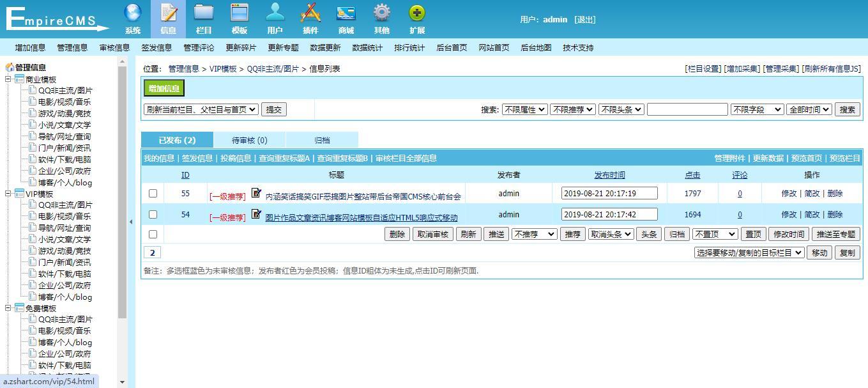Click the 取消审核 button
Screen dimensions: 868x388
pyautogui.click(x=433, y=234)
